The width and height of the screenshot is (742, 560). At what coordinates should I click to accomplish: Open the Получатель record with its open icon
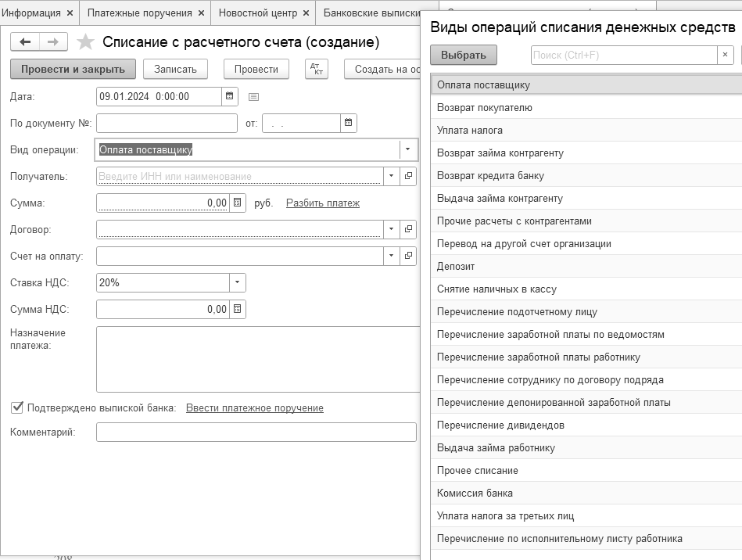408,176
